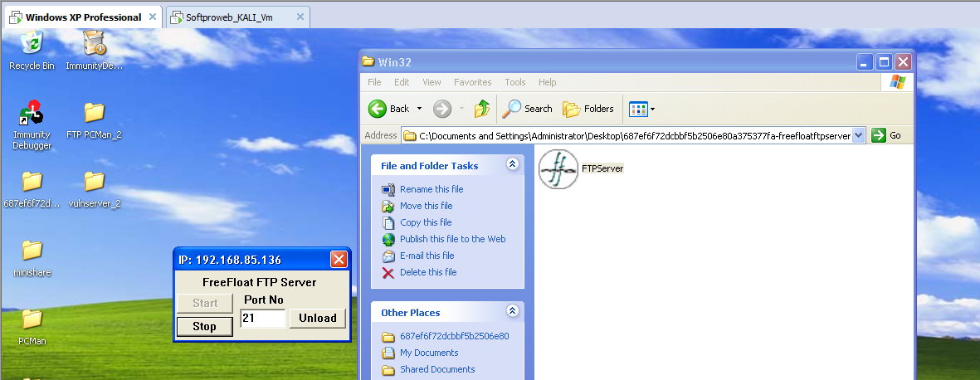Collapse the File and Folder Tasks panel
980x380 pixels.
click(x=513, y=164)
